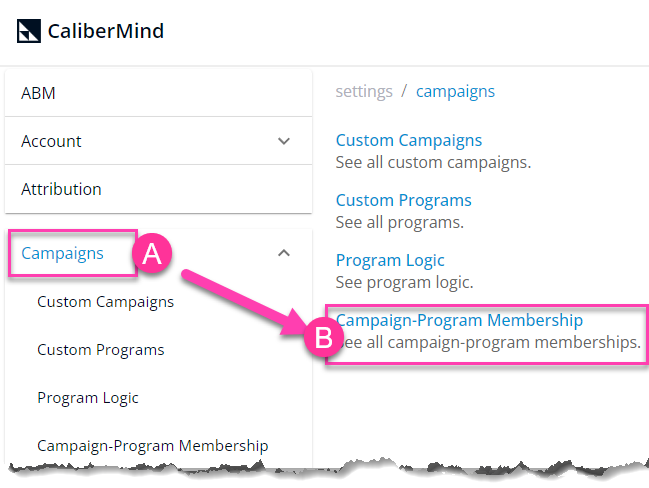Collapse Campaigns with the up chevron
Viewport: 649px width, 488px height.
click(x=284, y=253)
